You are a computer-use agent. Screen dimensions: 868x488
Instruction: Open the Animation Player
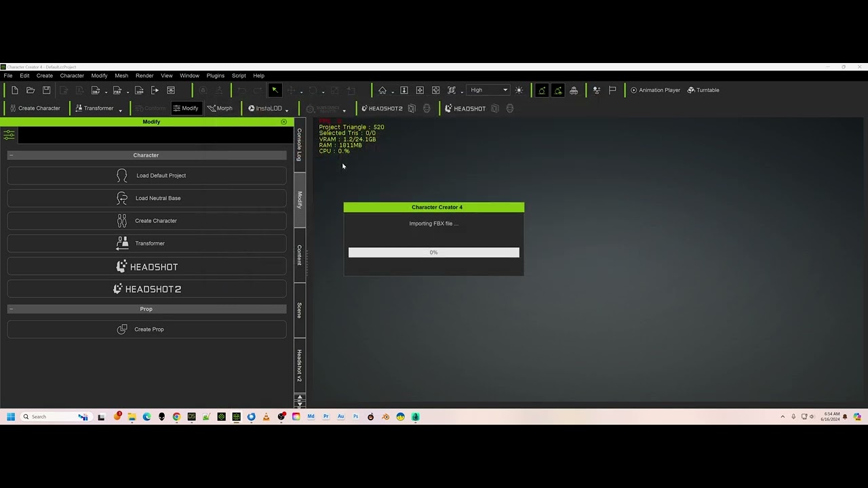pyautogui.click(x=655, y=90)
